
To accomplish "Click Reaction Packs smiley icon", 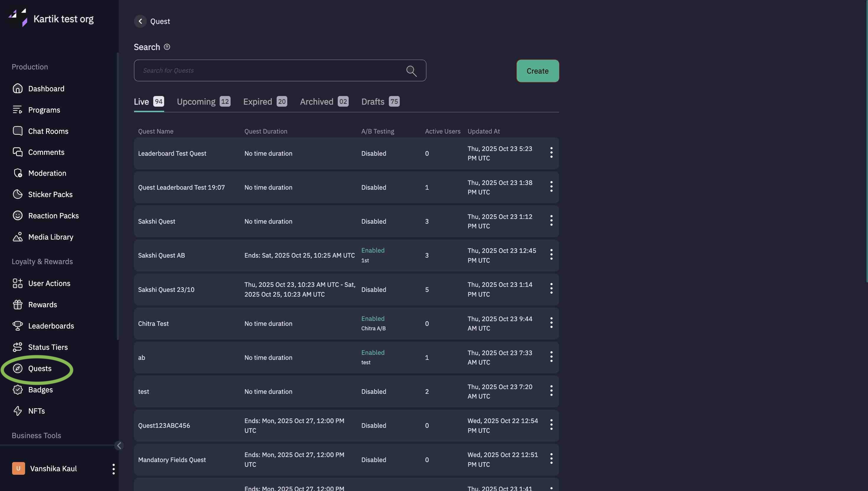I will (x=17, y=215).
